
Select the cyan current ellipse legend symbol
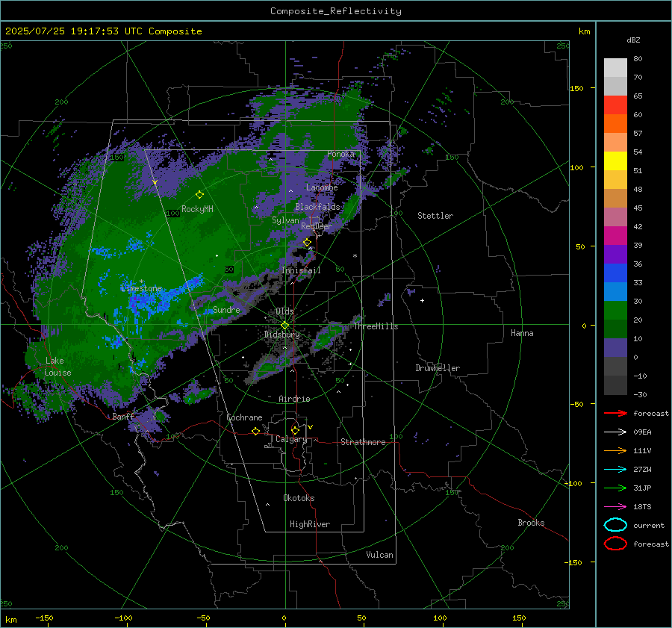coord(615,525)
